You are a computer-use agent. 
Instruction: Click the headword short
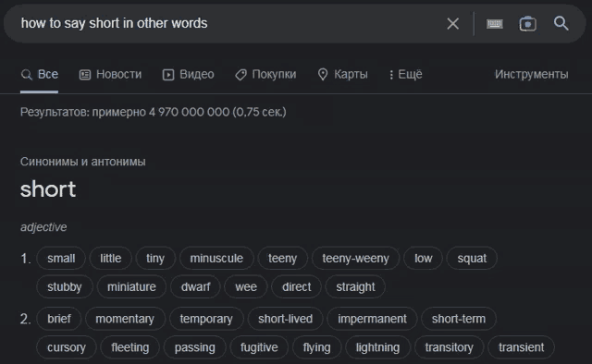(48, 189)
